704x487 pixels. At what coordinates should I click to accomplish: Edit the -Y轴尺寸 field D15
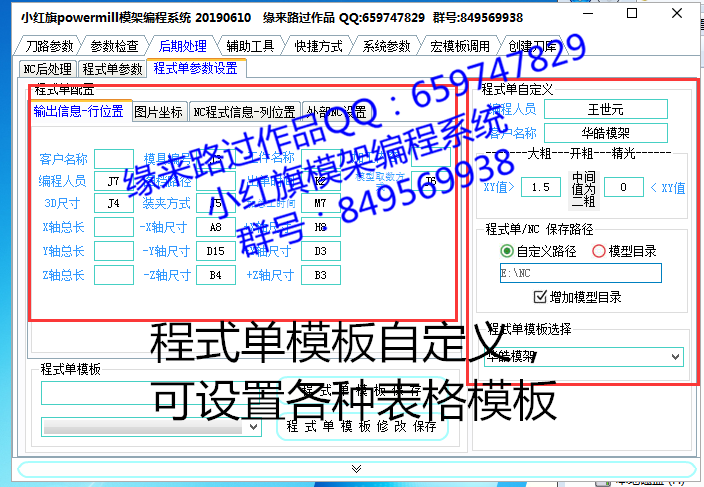[216, 251]
